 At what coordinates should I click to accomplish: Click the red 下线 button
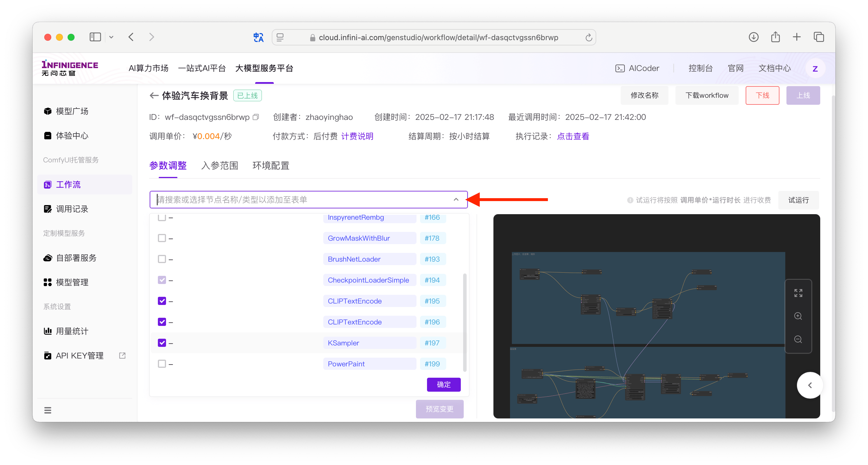click(762, 95)
